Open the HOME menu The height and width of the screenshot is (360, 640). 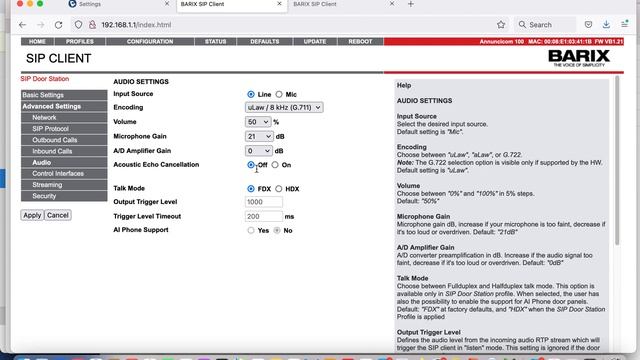tap(37, 42)
